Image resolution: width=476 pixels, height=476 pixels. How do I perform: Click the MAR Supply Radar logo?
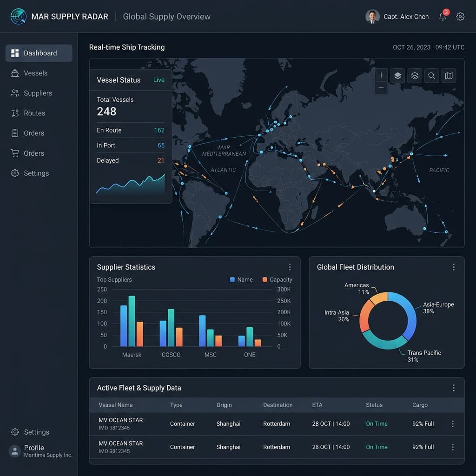18,16
